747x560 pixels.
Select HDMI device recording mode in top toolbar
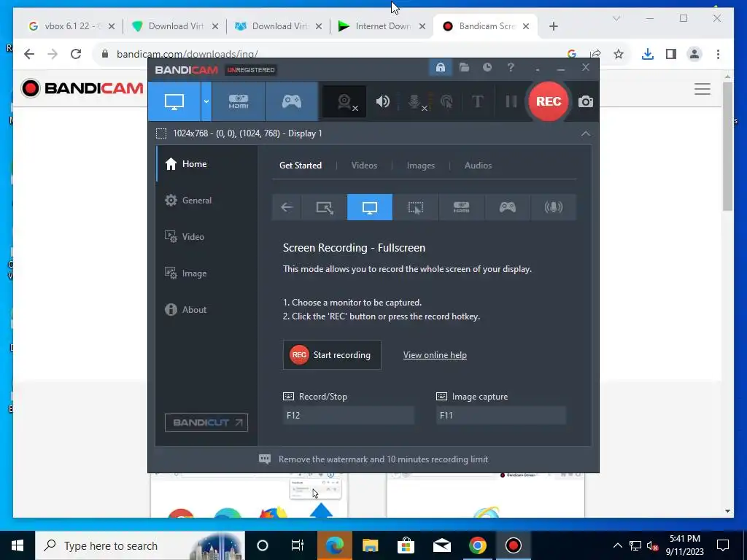click(x=239, y=101)
